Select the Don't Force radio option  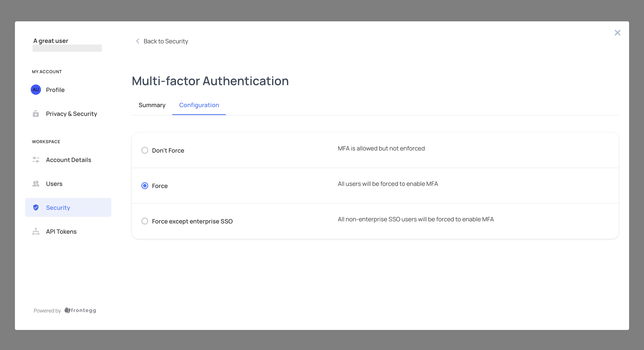pos(145,150)
